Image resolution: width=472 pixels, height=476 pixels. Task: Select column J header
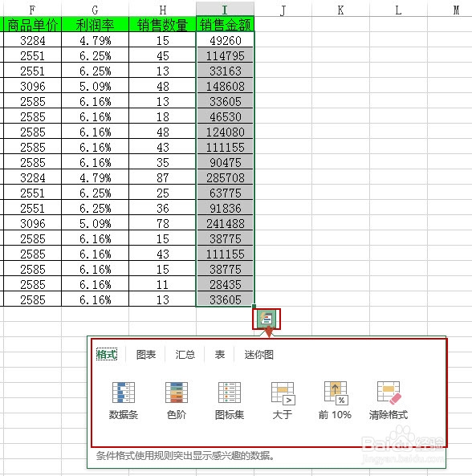click(283, 10)
